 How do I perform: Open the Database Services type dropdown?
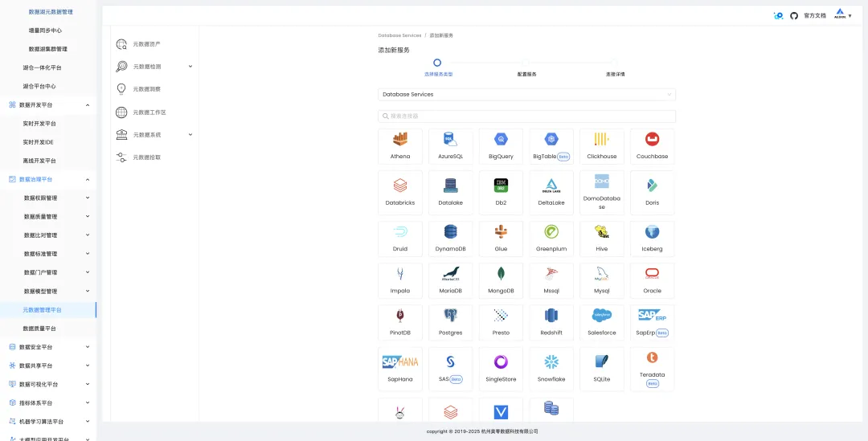[x=526, y=95]
